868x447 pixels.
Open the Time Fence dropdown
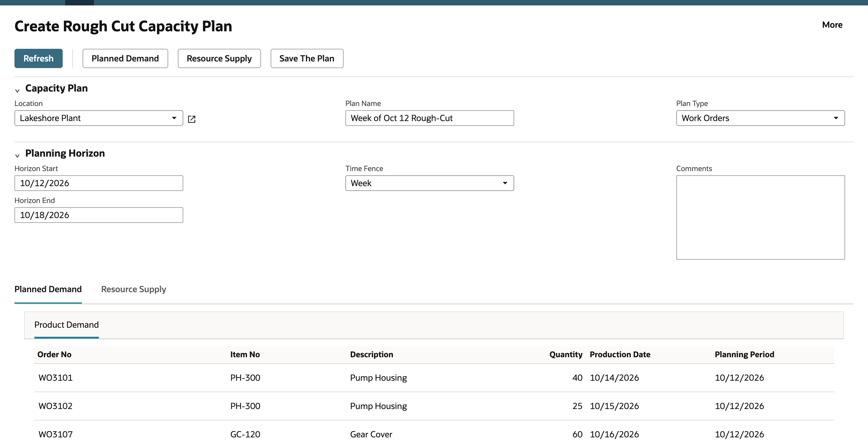click(429, 183)
